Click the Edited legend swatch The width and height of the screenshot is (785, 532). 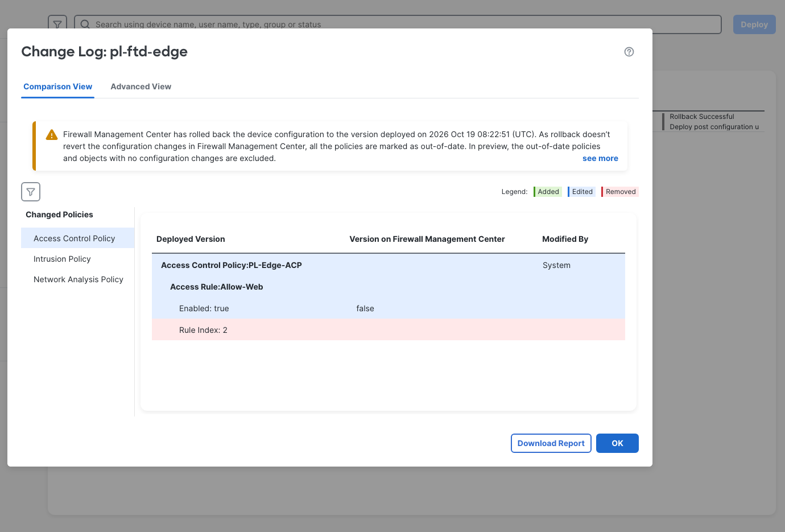581,192
